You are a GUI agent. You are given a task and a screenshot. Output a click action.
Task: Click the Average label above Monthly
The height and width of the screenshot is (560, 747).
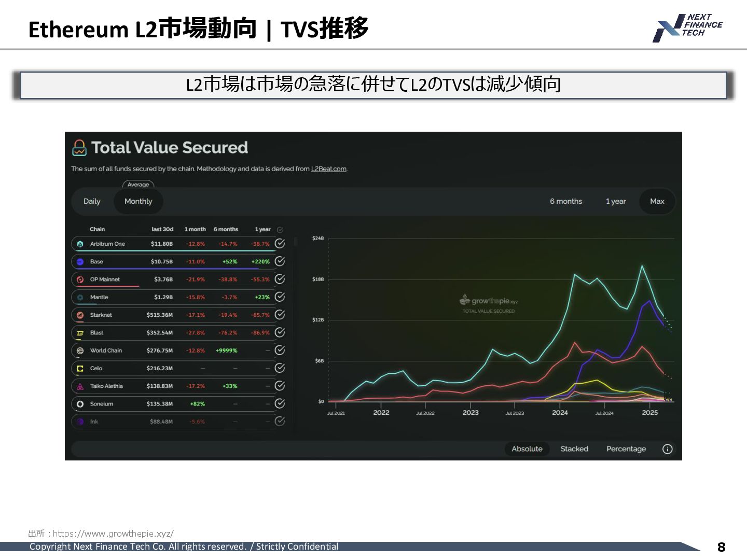[x=138, y=185]
